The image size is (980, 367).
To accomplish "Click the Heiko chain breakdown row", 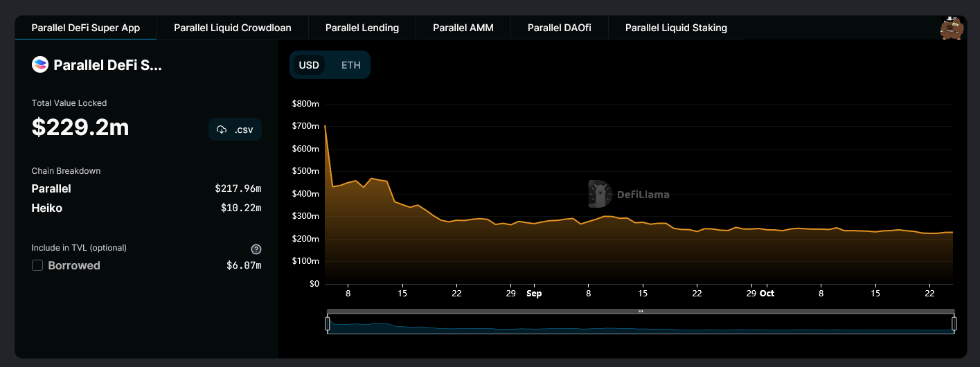I will point(146,208).
